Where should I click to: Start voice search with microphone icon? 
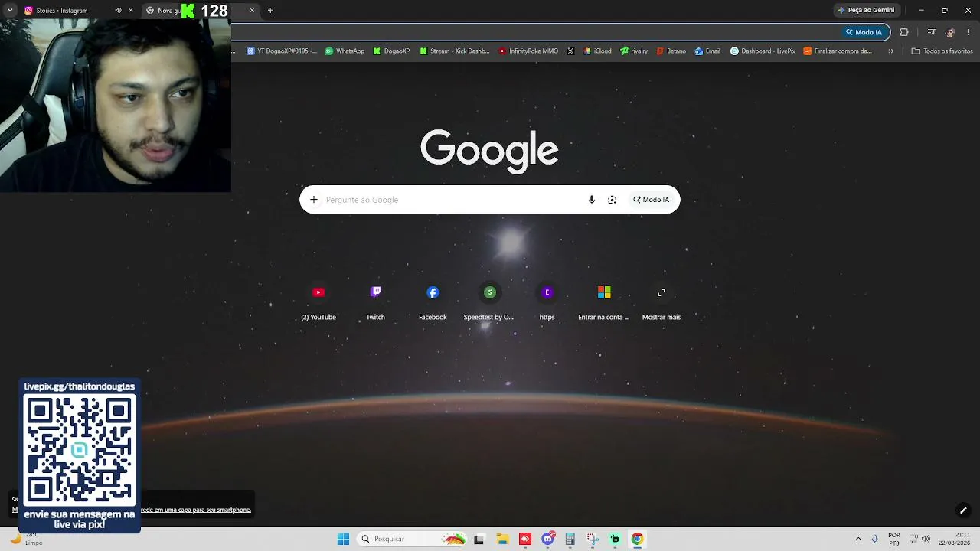pyautogui.click(x=591, y=200)
